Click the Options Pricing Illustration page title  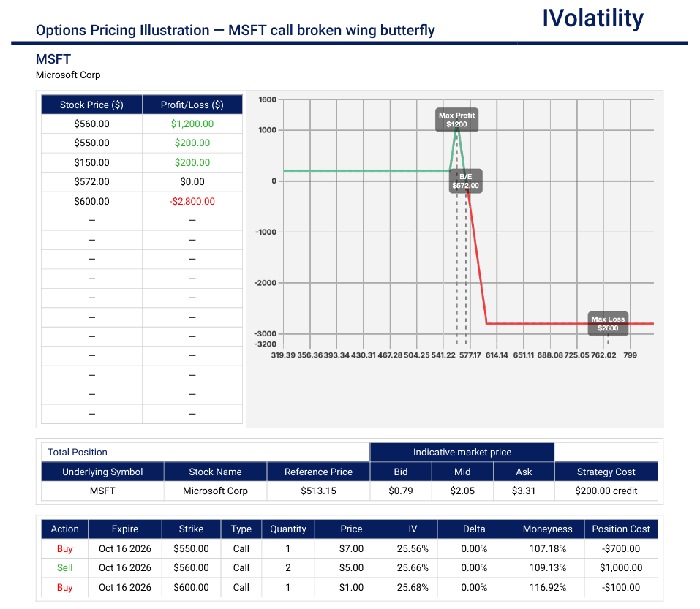pyautogui.click(x=236, y=30)
